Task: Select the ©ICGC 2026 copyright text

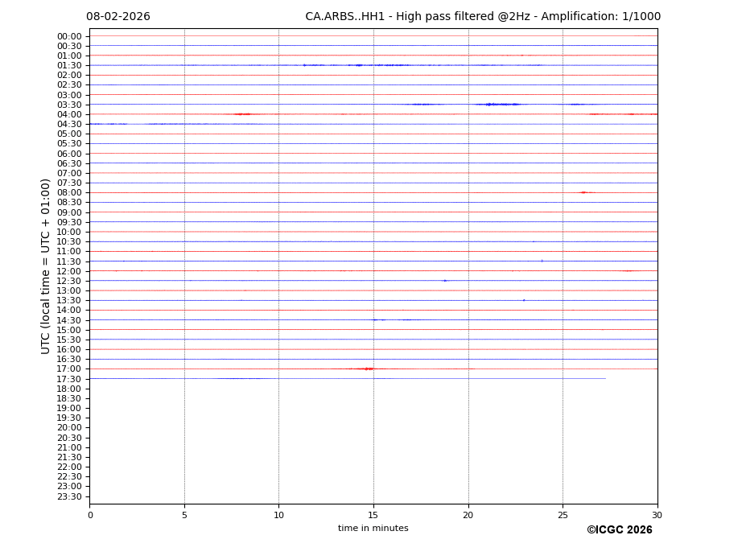Action: pyautogui.click(x=619, y=530)
